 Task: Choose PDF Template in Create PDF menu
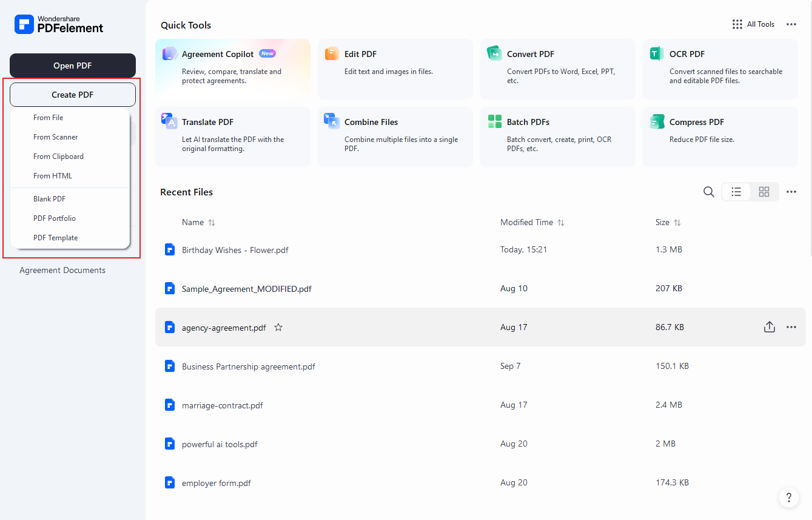(x=70, y=238)
